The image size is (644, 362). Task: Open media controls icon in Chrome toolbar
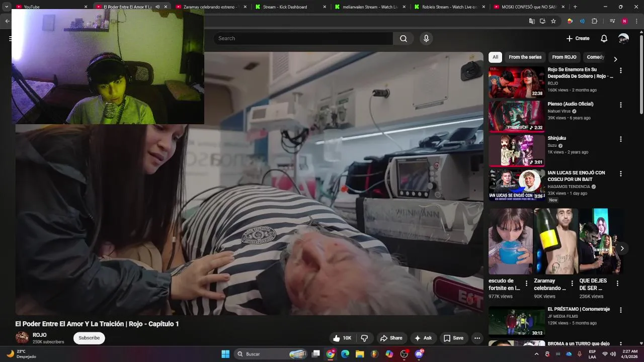tap(612, 21)
